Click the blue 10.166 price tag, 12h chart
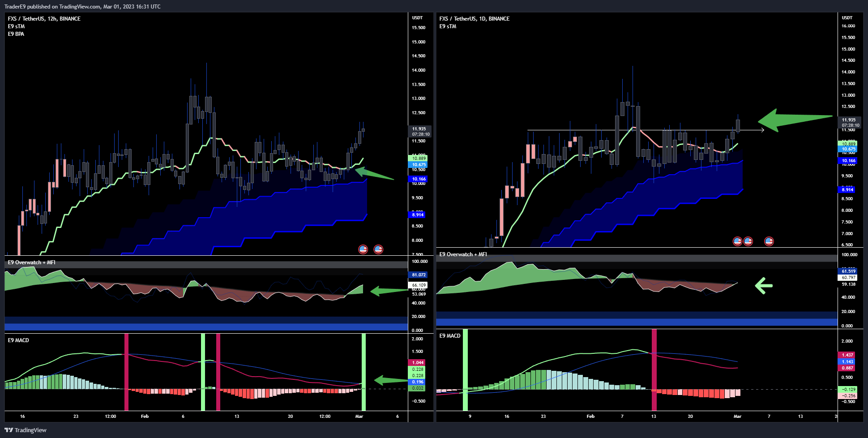Image resolution: width=868 pixels, height=438 pixels. 418,179
